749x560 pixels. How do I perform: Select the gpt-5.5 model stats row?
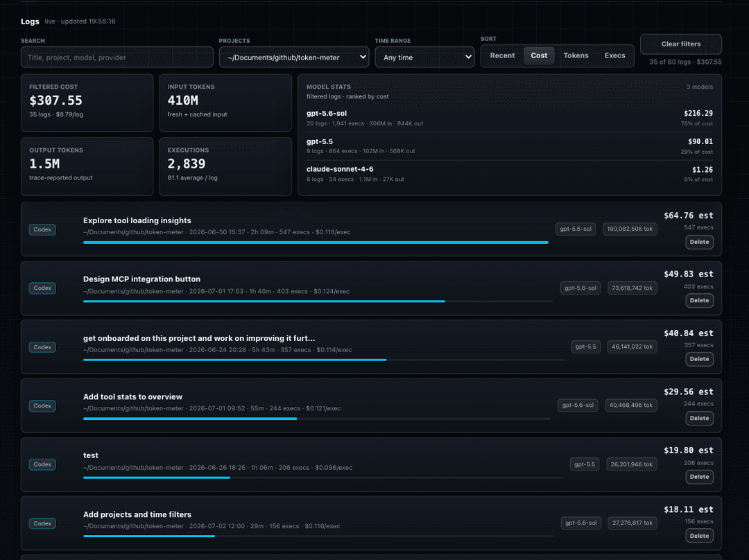pos(509,146)
